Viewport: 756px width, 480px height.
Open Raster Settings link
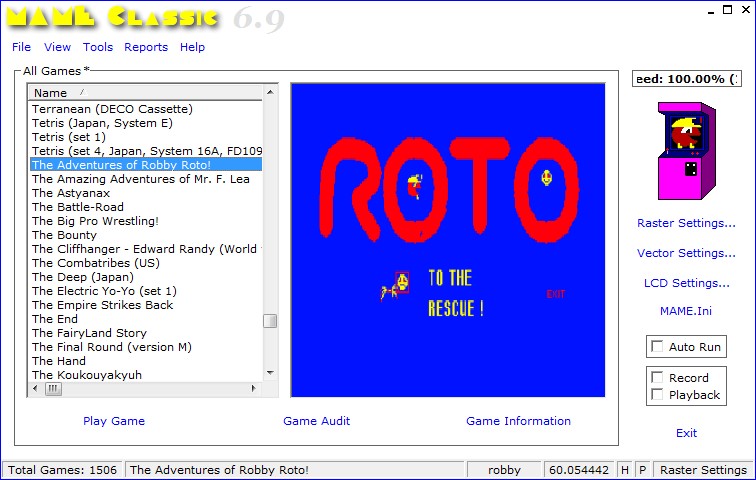686,223
